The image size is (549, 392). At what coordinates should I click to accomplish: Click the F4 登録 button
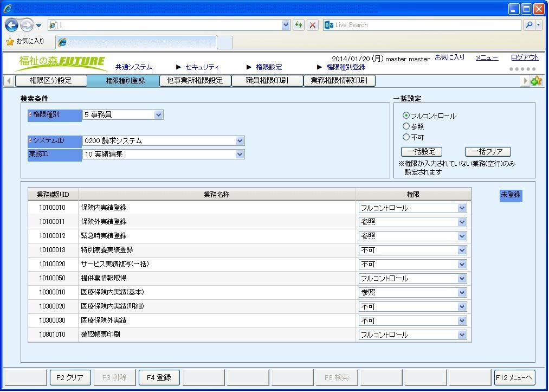pyautogui.click(x=159, y=378)
